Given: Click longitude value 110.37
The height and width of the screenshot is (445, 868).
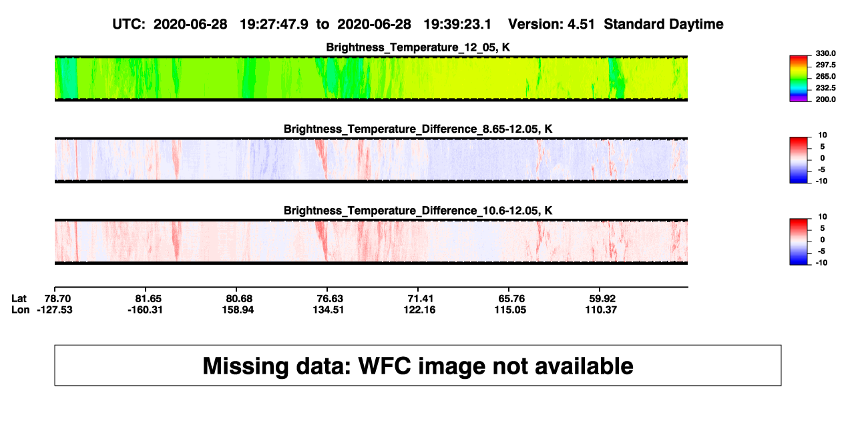Looking at the screenshot, I should click(600, 310).
